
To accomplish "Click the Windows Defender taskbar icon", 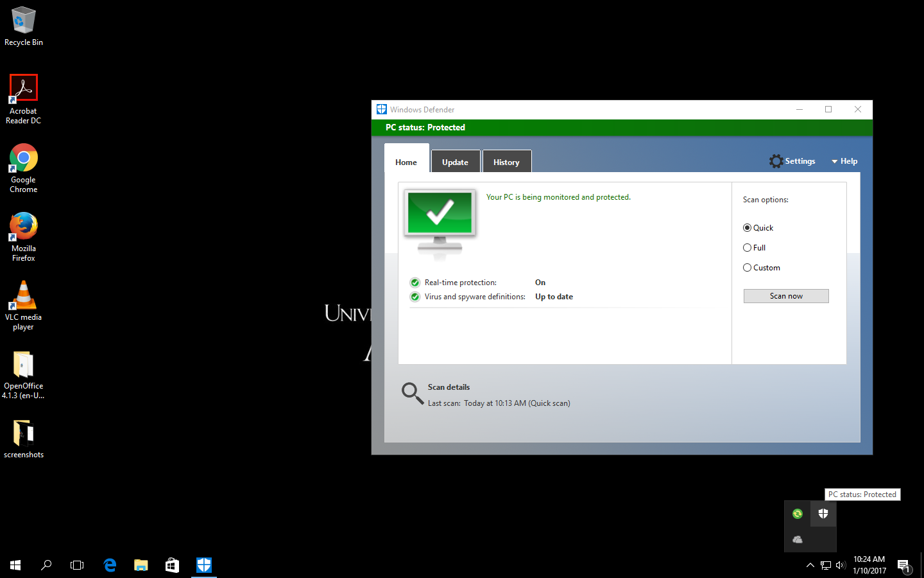I will point(204,565).
